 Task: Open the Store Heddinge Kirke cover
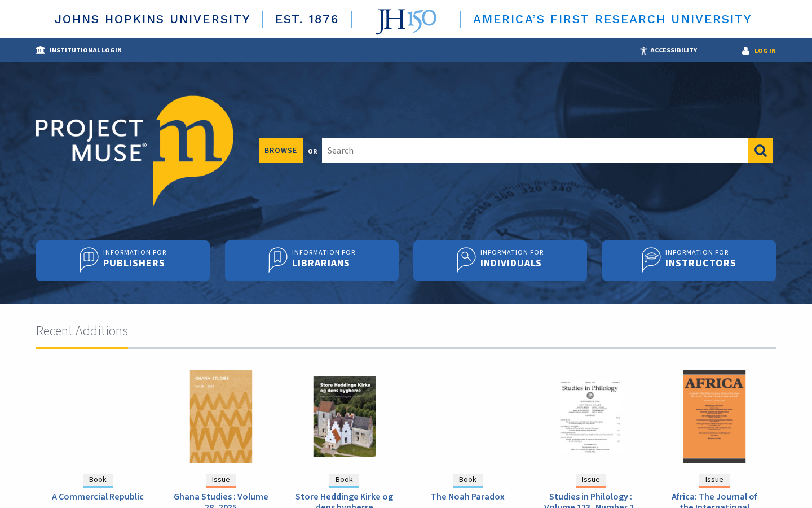(345, 417)
